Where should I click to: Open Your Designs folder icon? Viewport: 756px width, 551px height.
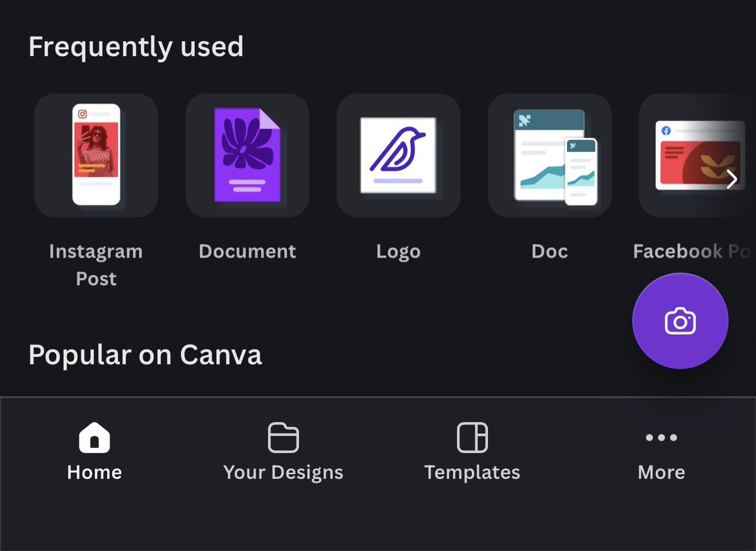pyautogui.click(x=283, y=437)
